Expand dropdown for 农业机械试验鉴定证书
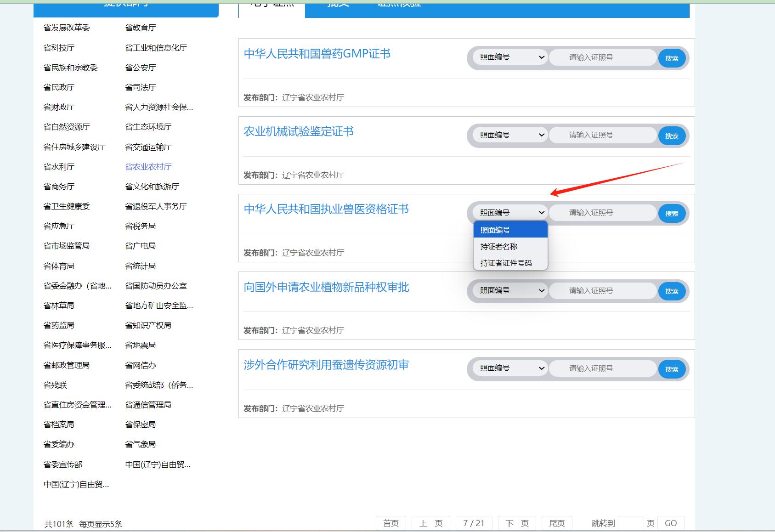This screenshot has width=775, height=532. coord(510,135)
